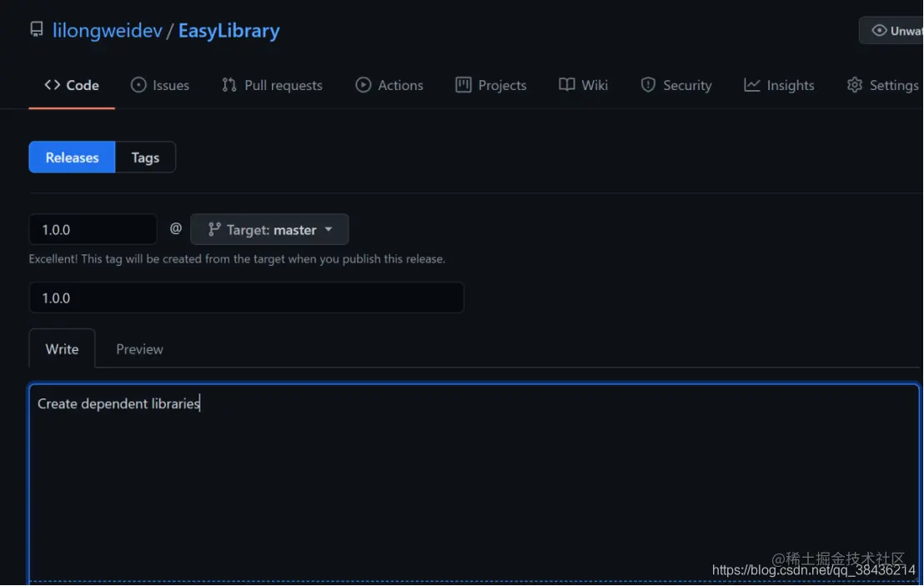Open the EasyLibrary repository link
This screenshot has width=924, height=586.
tap(228, 31)
